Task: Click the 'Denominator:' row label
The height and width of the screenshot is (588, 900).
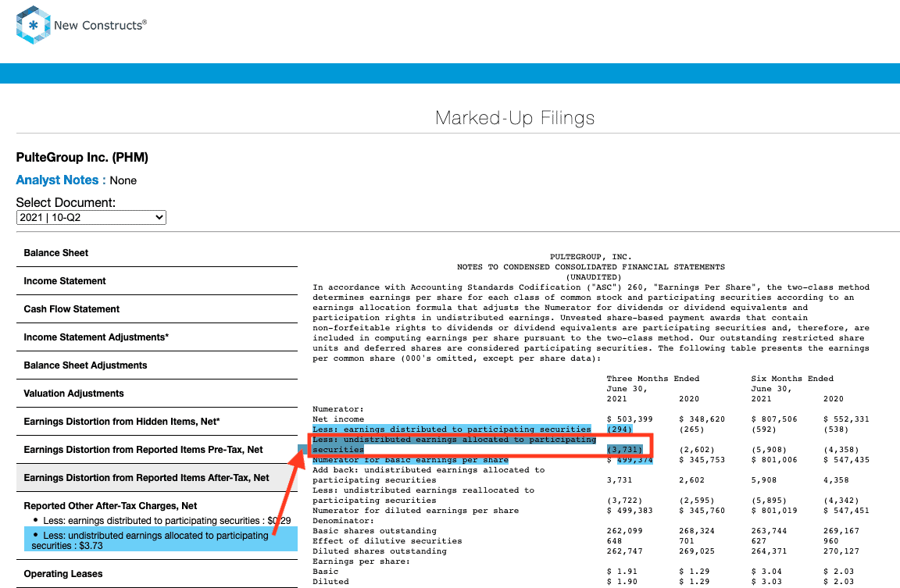Action: (x=343, y=521)
